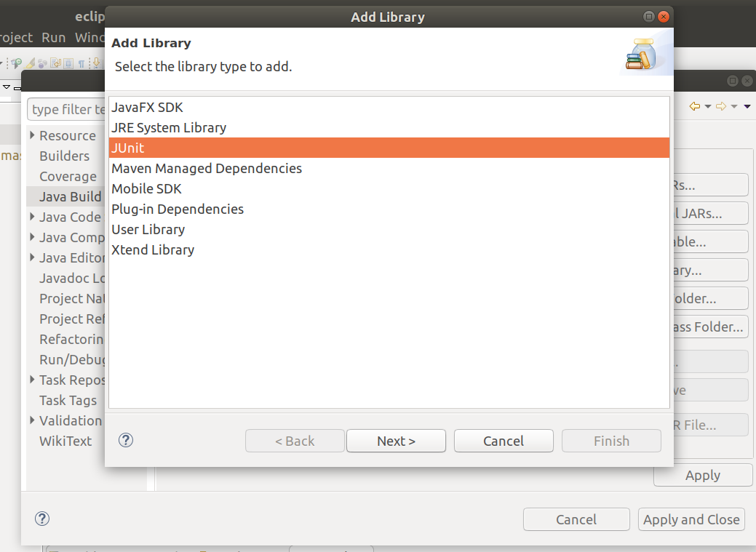Select Refactoring History tree item
The height and width of the screenshot is (552, 756).
[x=72, y=339]
